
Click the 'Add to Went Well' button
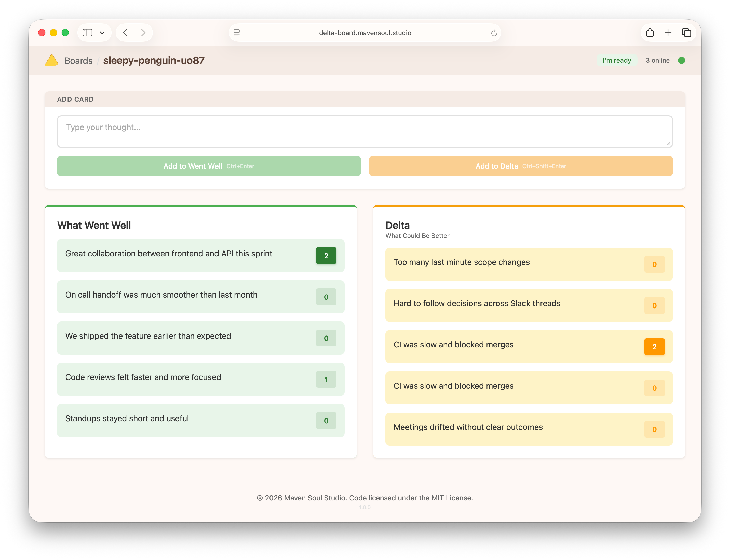point(209,166)
